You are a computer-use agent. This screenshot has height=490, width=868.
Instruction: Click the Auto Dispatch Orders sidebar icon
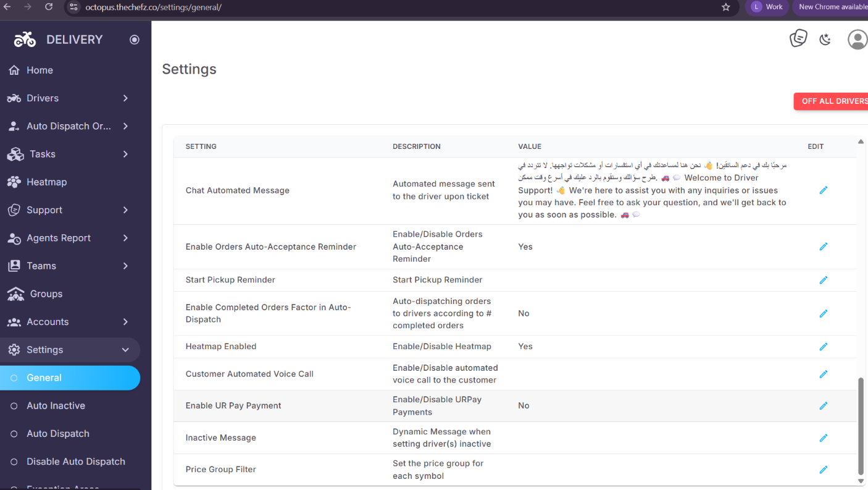[14, 126]
